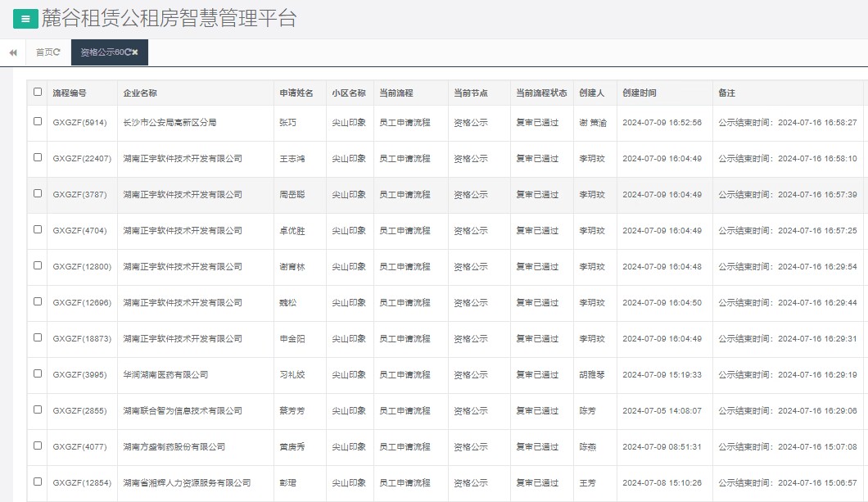Click the 备注 column header

[x=727, y=93]
